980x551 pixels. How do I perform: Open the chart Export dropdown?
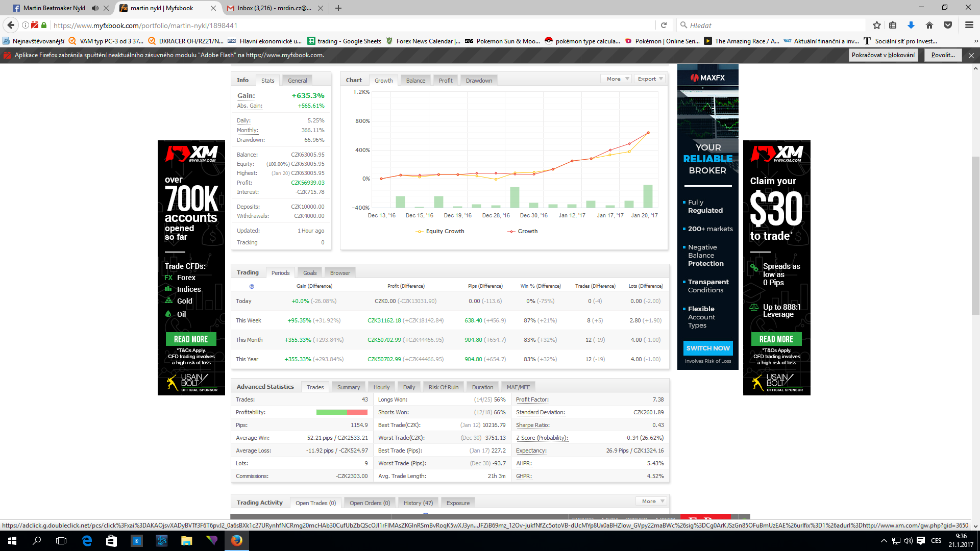click(x=650, y=79)
